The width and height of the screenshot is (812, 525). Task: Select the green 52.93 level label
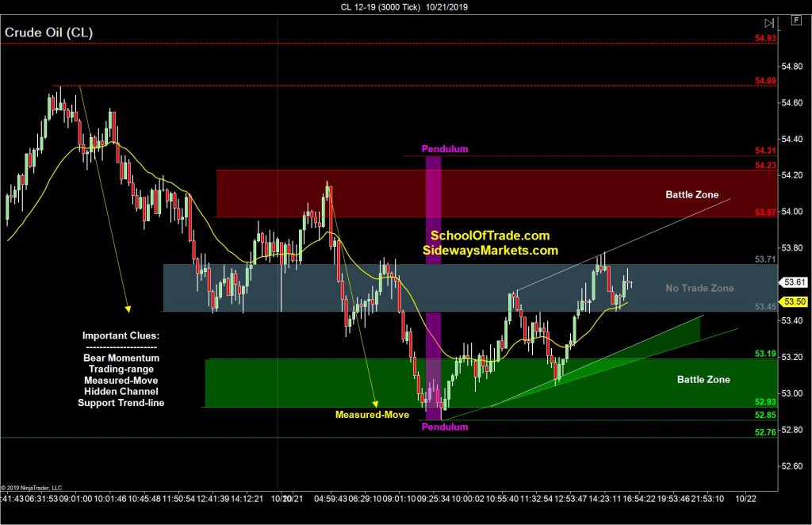pos(765,401)
